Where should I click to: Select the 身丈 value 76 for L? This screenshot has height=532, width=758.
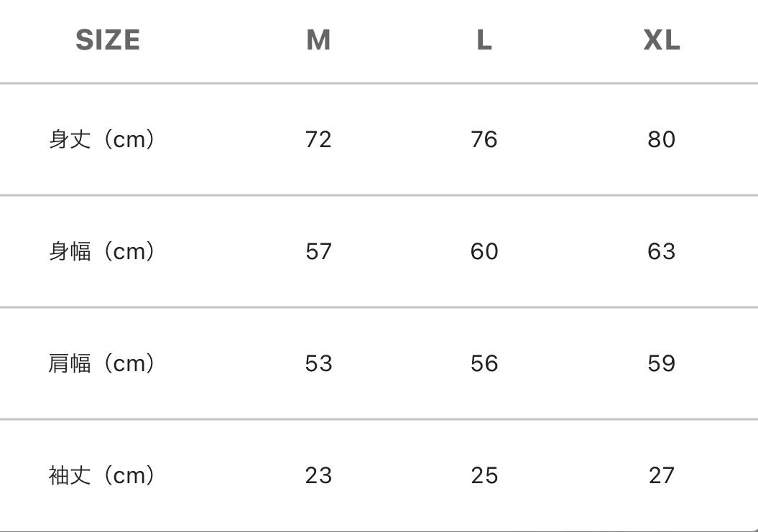(x=484, y=139)
